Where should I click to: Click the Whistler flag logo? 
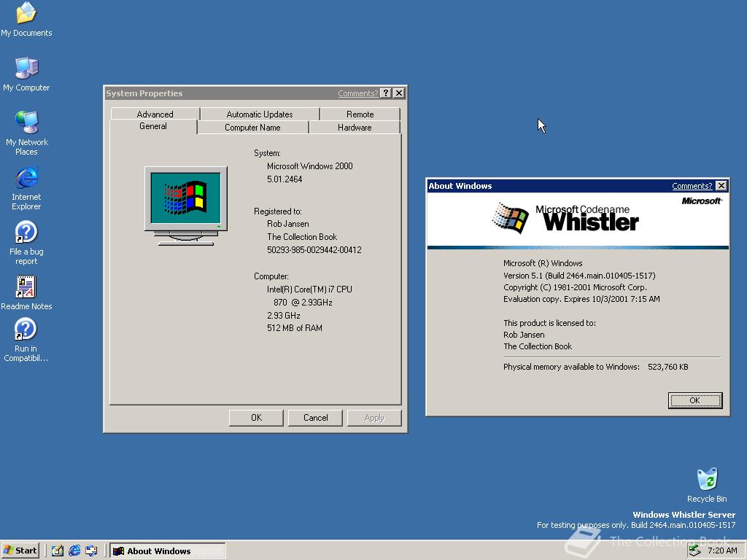510,218
